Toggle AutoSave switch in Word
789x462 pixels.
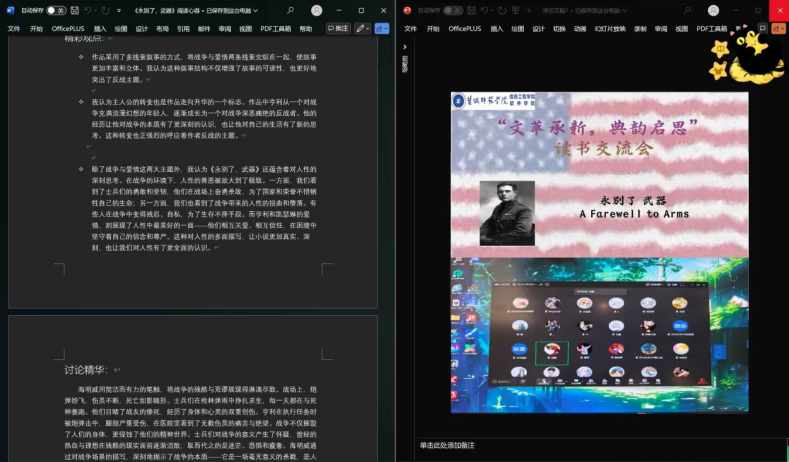(54, 10)
